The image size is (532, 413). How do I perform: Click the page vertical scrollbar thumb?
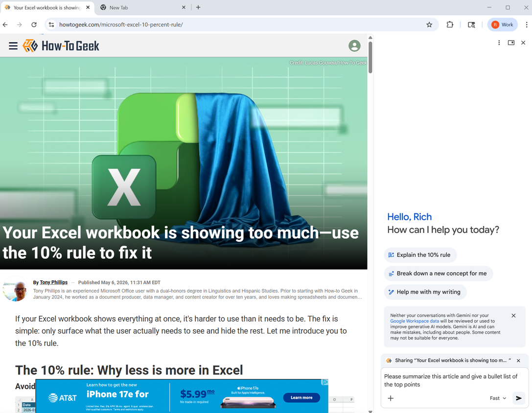click(x=370, y=57)
